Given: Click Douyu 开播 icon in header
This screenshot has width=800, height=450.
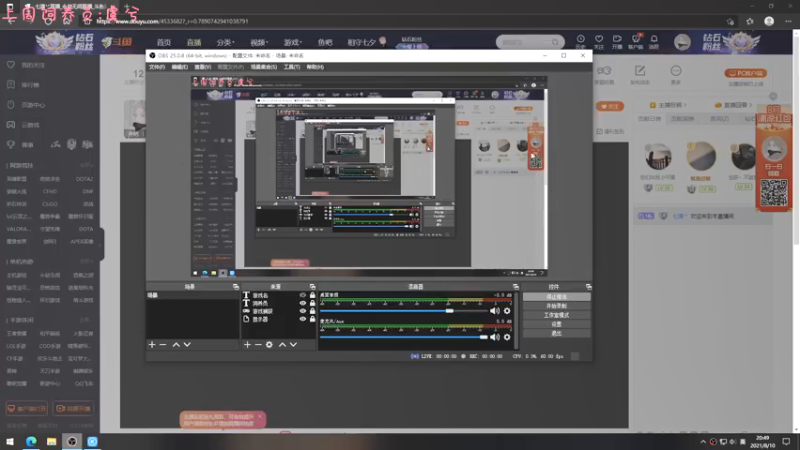Looking at the screenshot, I should coord(617,41).
